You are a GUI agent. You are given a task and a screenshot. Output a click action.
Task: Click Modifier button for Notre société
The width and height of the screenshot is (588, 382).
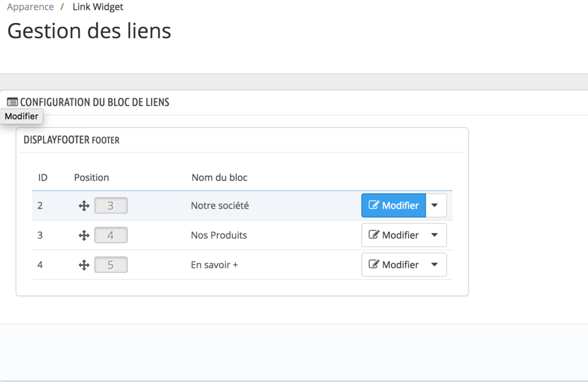coord(393,205)
